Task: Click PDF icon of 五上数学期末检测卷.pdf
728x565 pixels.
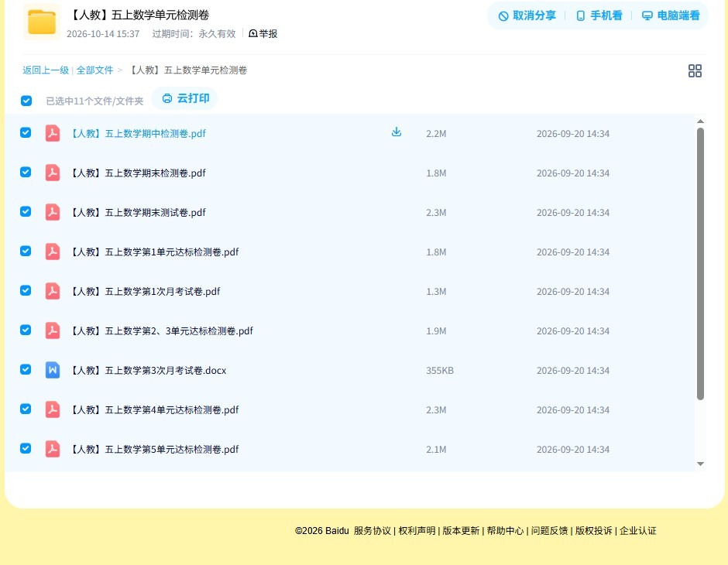Action: (x=53, y=173)
